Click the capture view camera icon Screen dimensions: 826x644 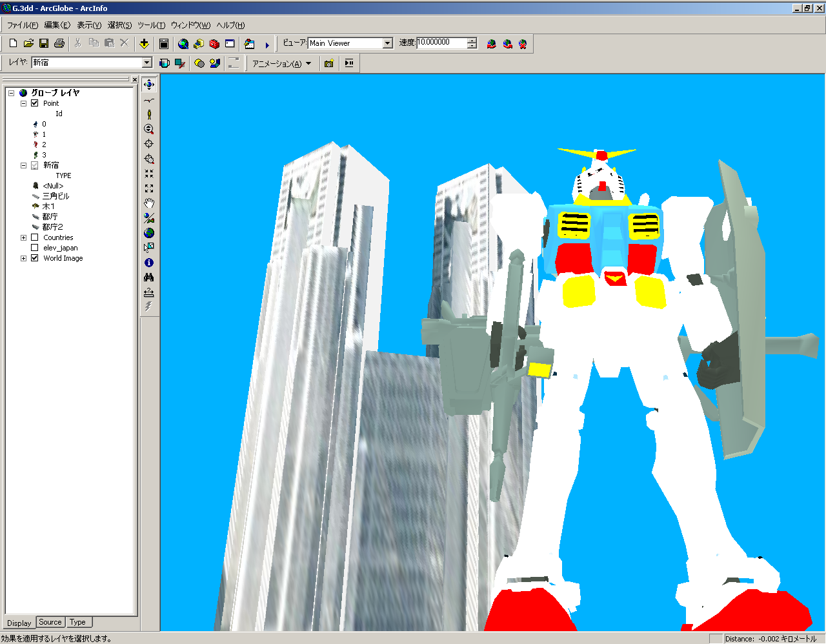click(328, 63)
